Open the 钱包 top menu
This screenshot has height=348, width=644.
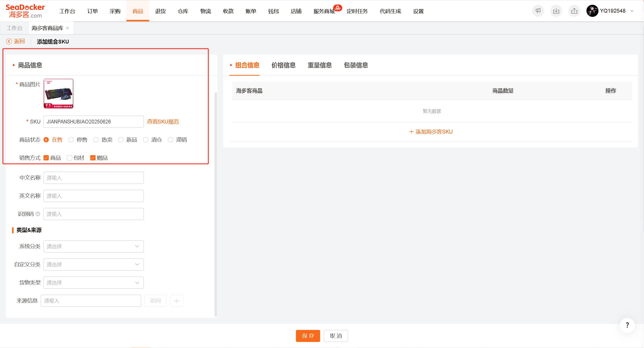pyautogui.click(x=274, y=11)
